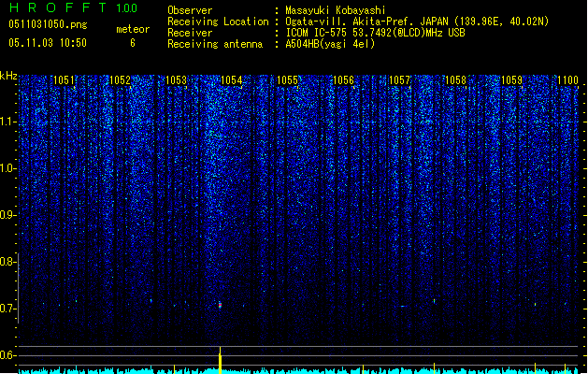This screenshot has width=588, height=374.
Task: Click the 1051 time marker
Action: coord(65,80)
